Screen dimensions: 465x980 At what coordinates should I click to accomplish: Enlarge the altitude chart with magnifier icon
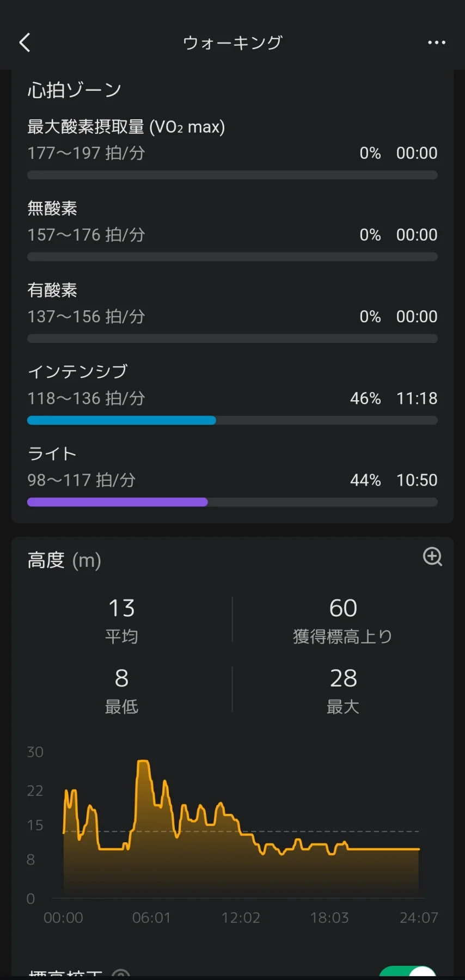point(432,557)
